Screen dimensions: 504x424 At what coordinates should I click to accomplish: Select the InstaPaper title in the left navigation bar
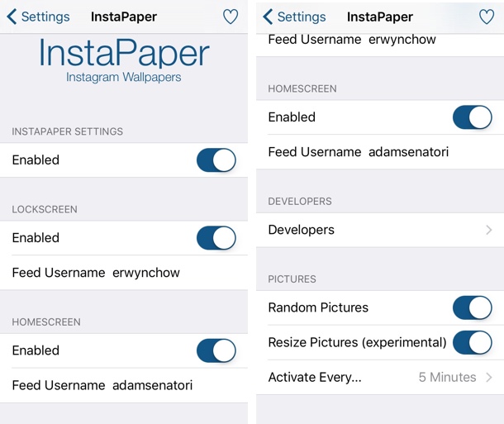[124, 17]
